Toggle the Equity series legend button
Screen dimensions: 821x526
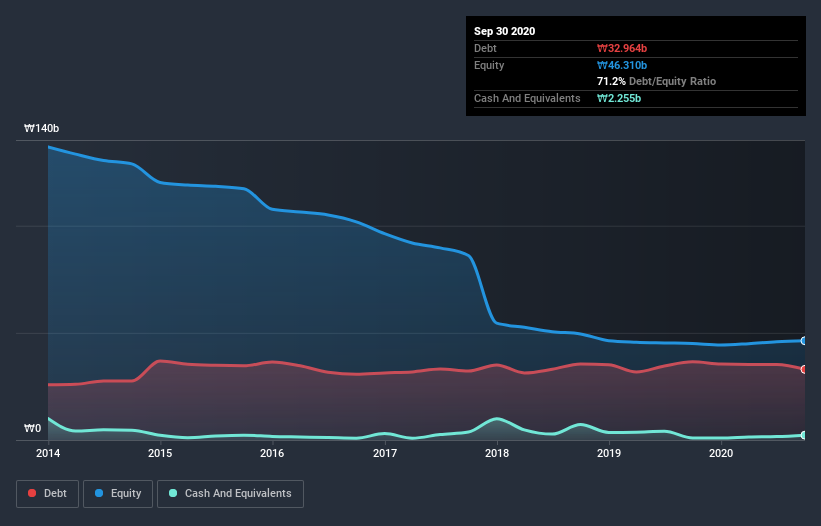click(x=118, y=494)
